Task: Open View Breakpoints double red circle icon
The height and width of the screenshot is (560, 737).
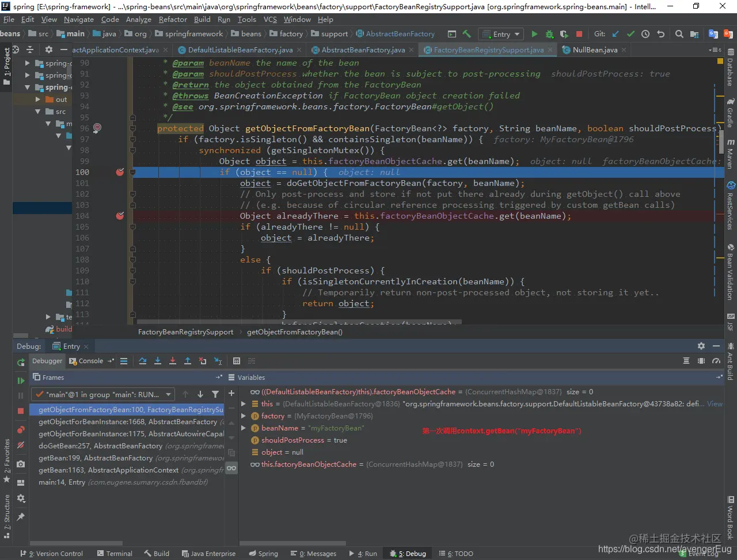Action: 21,429
